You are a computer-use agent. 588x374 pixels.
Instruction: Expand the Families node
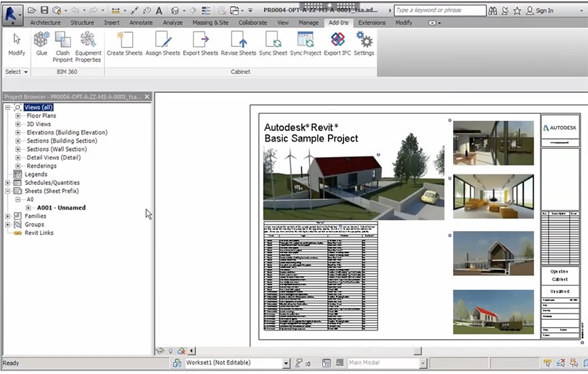coord(7,216)
